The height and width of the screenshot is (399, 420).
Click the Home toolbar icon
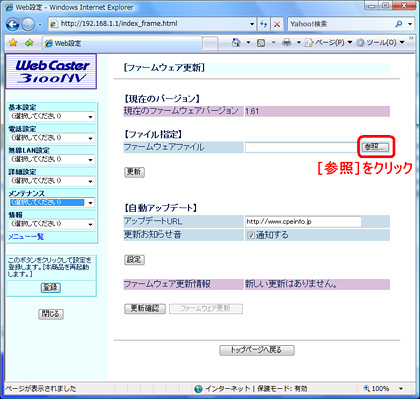tap(236, 43)
